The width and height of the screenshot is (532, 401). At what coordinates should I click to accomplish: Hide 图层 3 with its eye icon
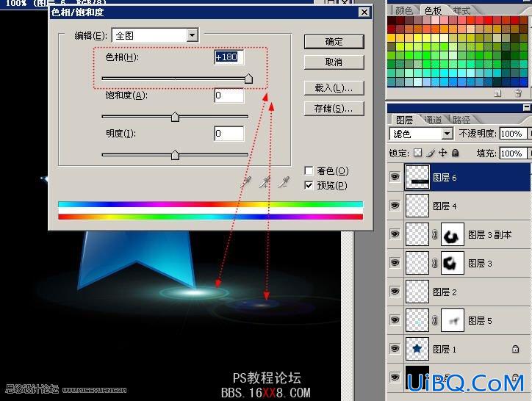tap(395, 263)
